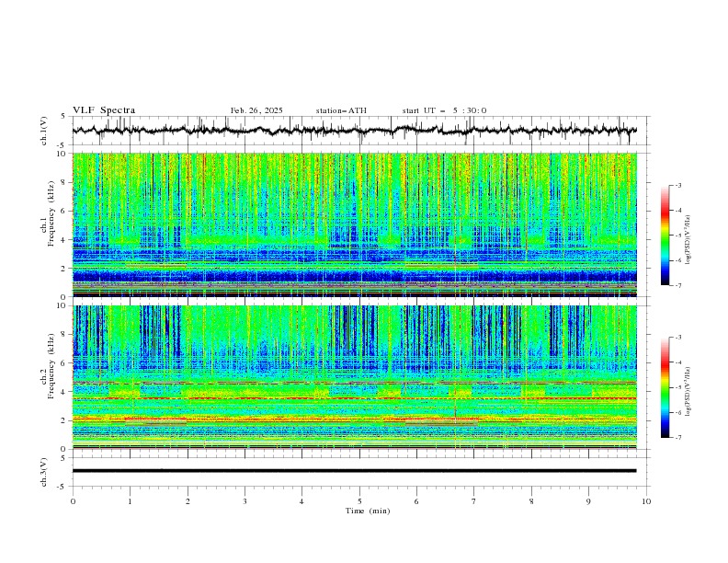The width and height of the screenshot is (728, 563).
Task: Click the "station=ATH" label
Action: [x=341, y=110]
